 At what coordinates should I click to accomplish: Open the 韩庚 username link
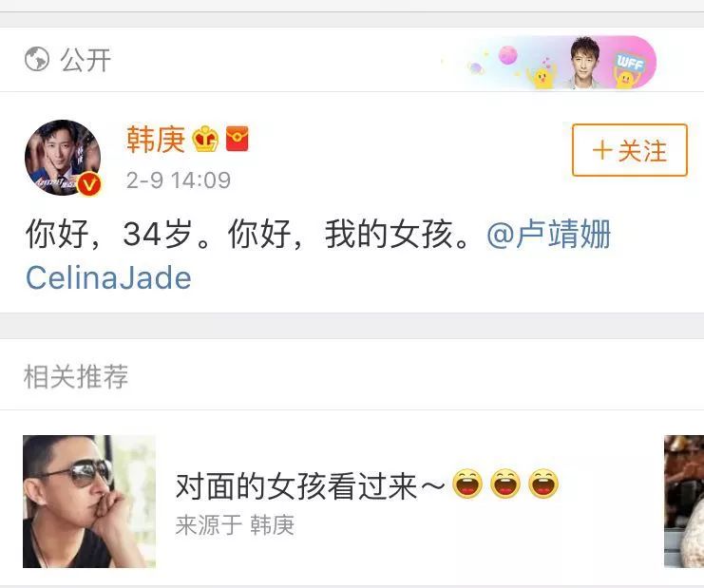156,139
